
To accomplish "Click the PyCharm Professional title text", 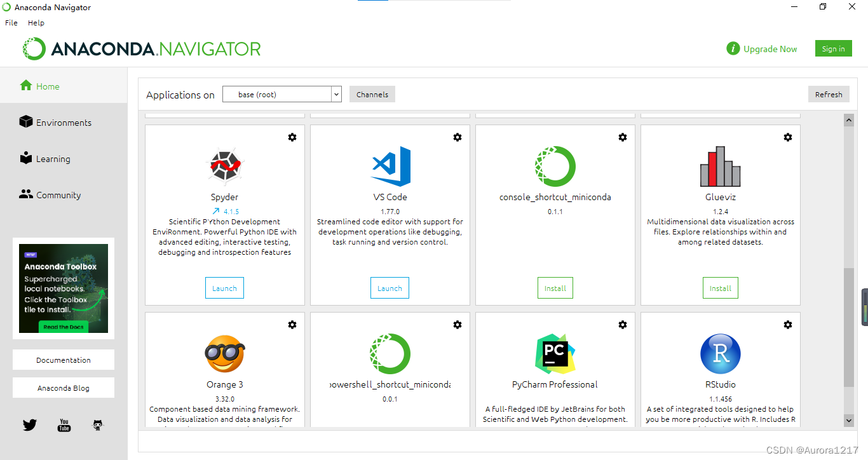I will coord(555,384).
